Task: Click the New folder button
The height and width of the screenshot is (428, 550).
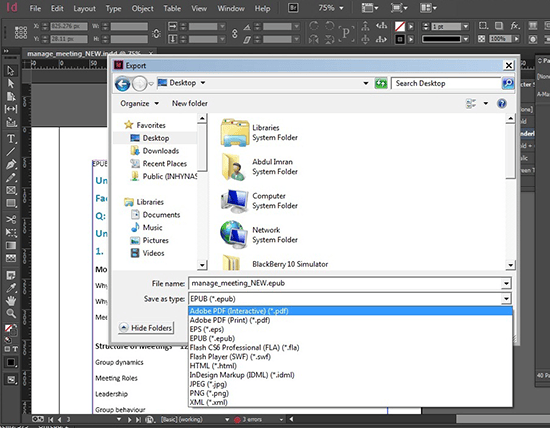Action: point(189,103)
